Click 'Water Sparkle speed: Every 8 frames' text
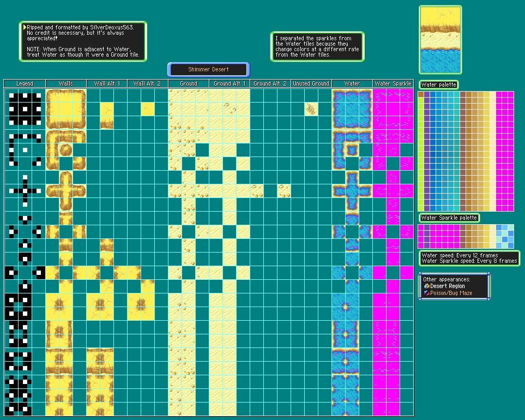The height and width of the screenshot is (420, 525). pos(469,261)
